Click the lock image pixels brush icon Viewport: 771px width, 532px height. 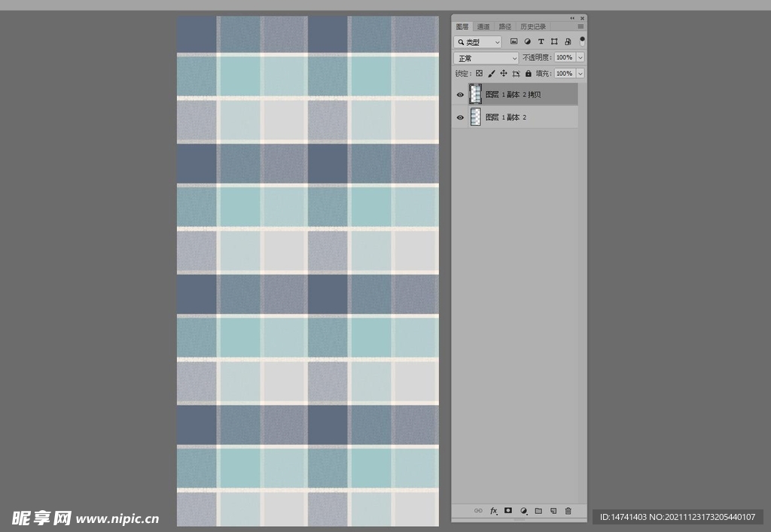492,74
